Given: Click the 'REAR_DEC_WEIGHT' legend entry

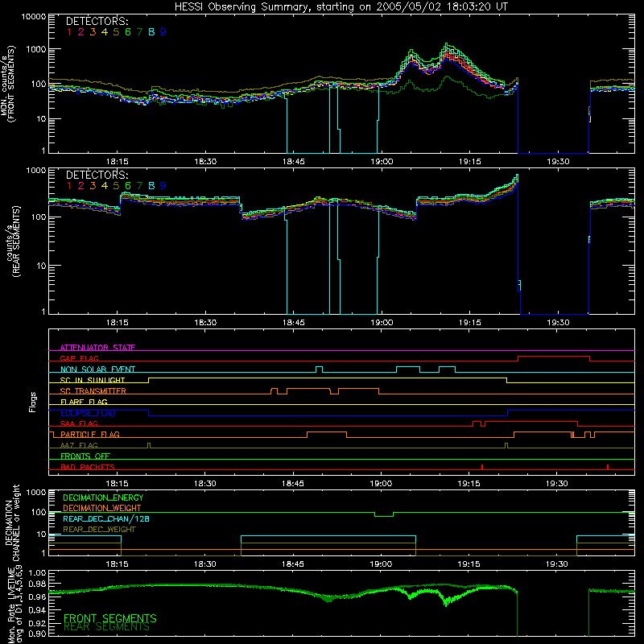Looking at the screenshot, I should [99, 530].
